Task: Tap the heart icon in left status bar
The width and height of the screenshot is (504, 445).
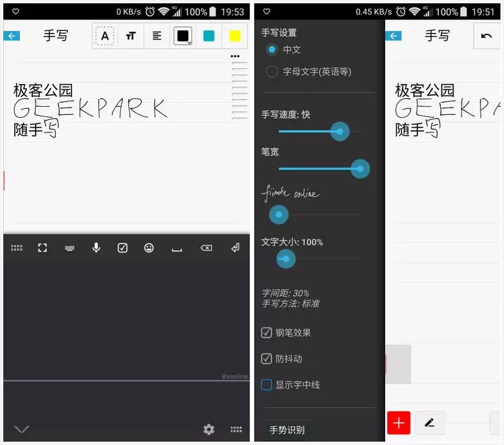Action: tap(15, 11)
